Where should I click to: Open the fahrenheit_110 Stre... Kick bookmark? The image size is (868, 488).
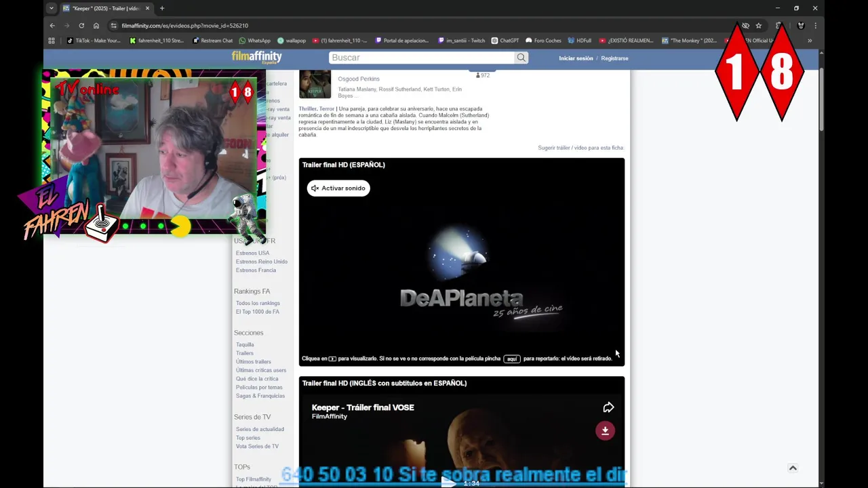pos(157,41)
